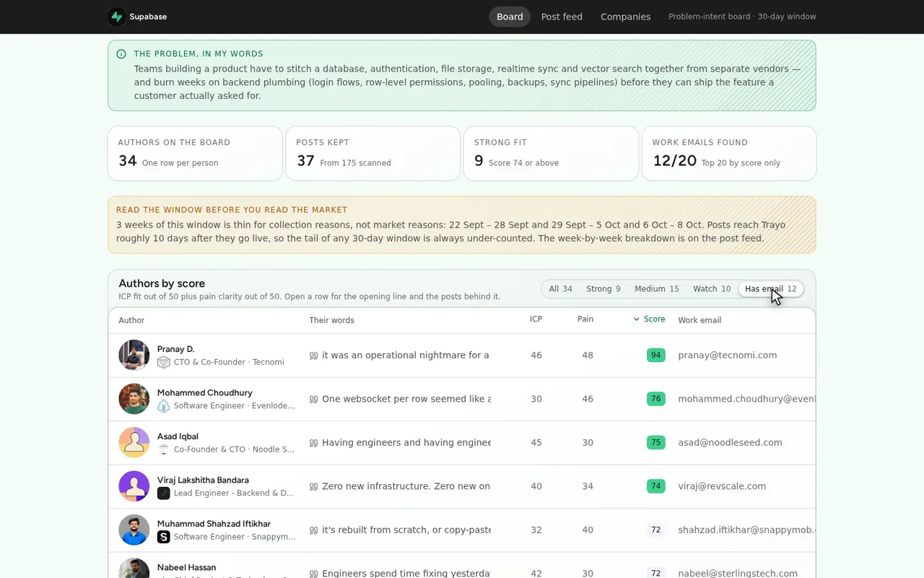Click the Pain column header
This screenshot has width=924, height=578.
pyautogui.click(x=585, y=319)
